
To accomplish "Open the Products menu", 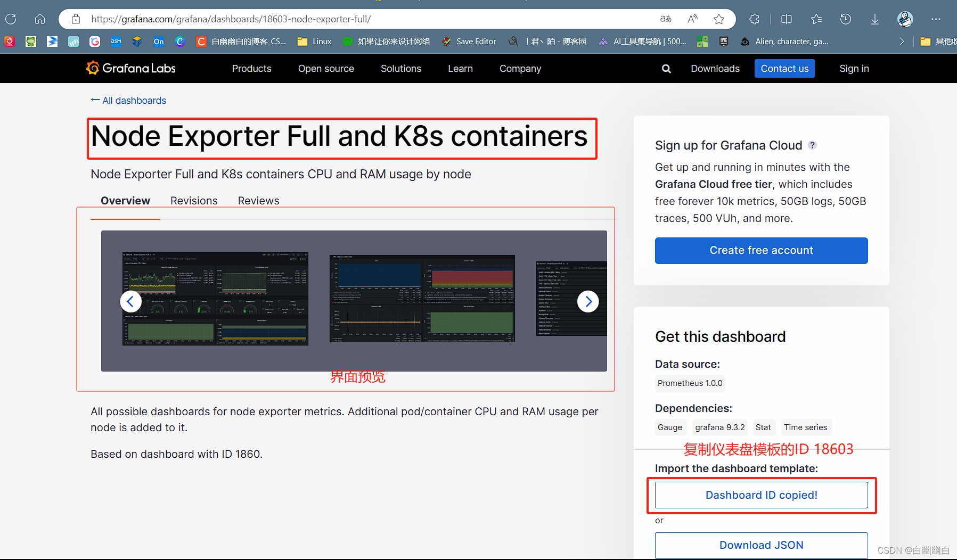I will [251, 69].
